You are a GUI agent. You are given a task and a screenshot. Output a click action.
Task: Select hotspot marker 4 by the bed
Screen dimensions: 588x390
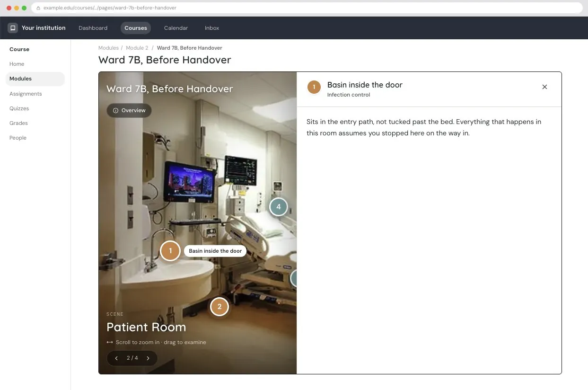click(278, 207)
